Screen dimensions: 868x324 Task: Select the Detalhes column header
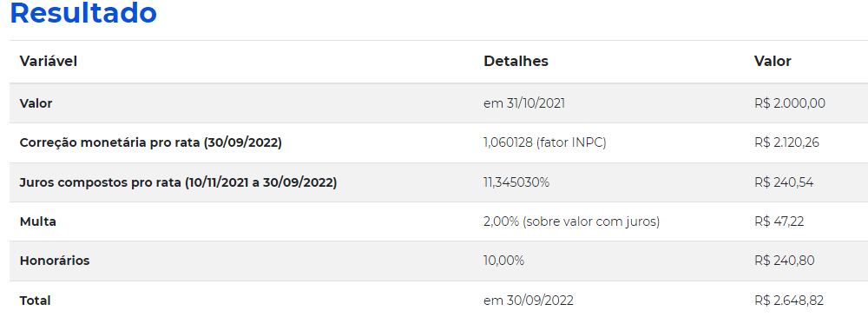click(x=516, y=62)
